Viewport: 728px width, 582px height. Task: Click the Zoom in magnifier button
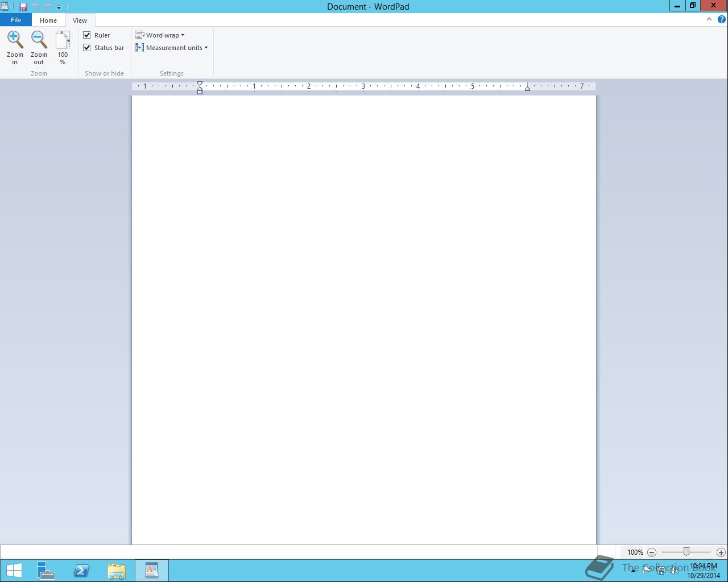coord(15,48)
